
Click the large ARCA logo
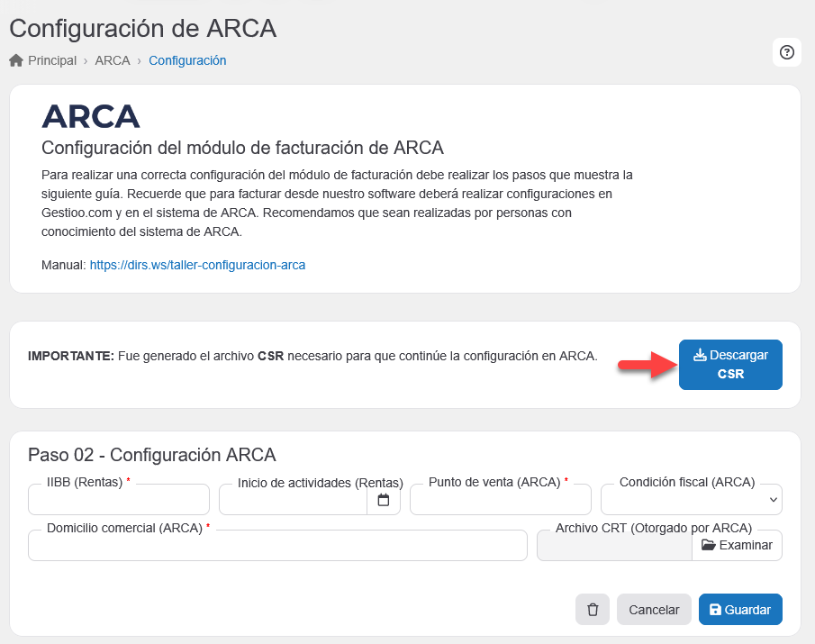(x=91, y=116)
